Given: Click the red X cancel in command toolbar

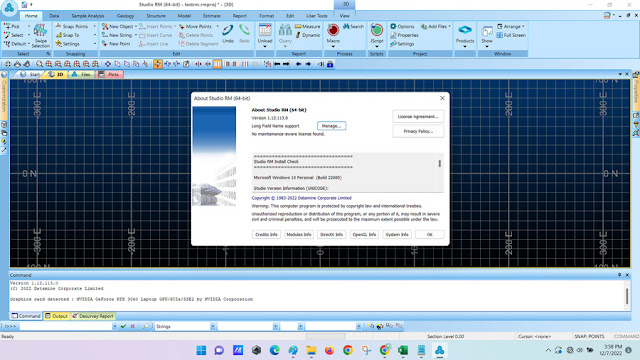Looking at the screenshot, I should 132,326.
